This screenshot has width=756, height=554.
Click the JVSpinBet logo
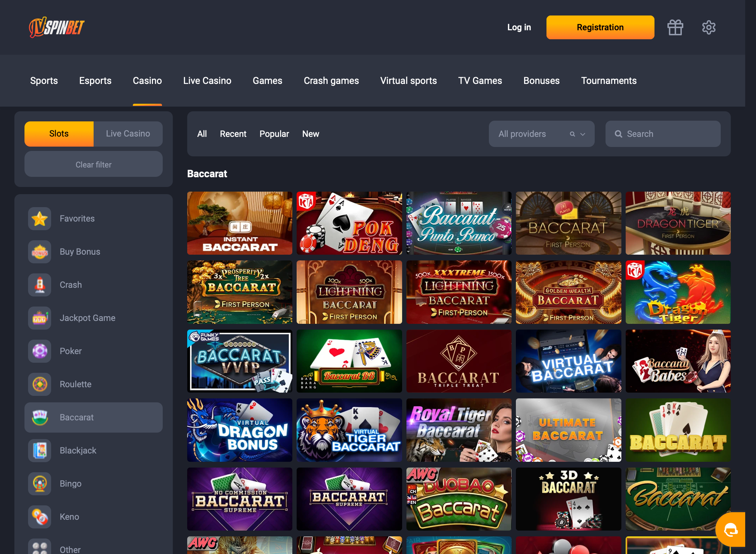57,27
